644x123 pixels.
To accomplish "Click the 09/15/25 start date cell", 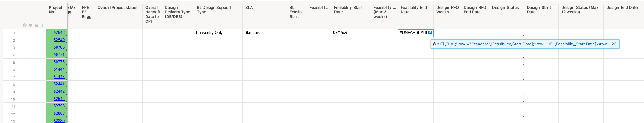I will point(351,33).
